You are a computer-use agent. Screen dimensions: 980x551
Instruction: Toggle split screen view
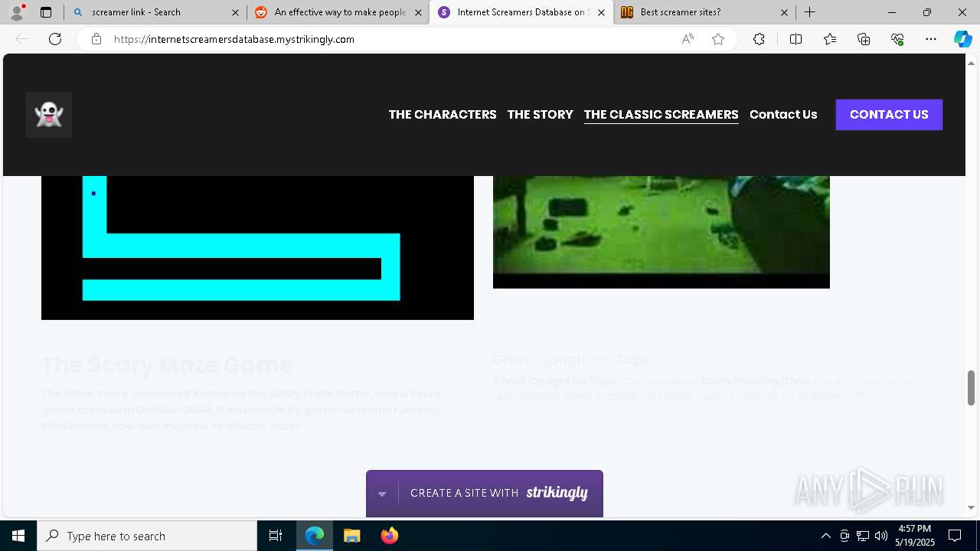tap(795, 39)
